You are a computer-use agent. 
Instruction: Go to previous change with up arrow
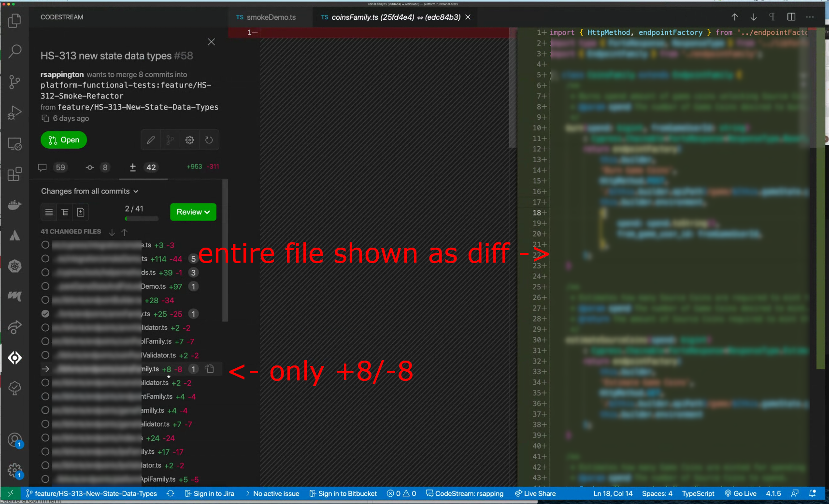coord(734,17)
